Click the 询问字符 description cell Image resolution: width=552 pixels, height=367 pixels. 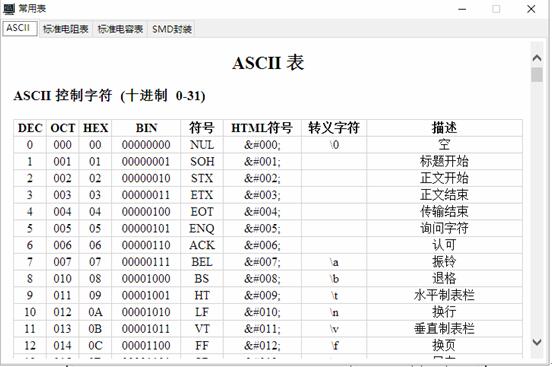444,229
